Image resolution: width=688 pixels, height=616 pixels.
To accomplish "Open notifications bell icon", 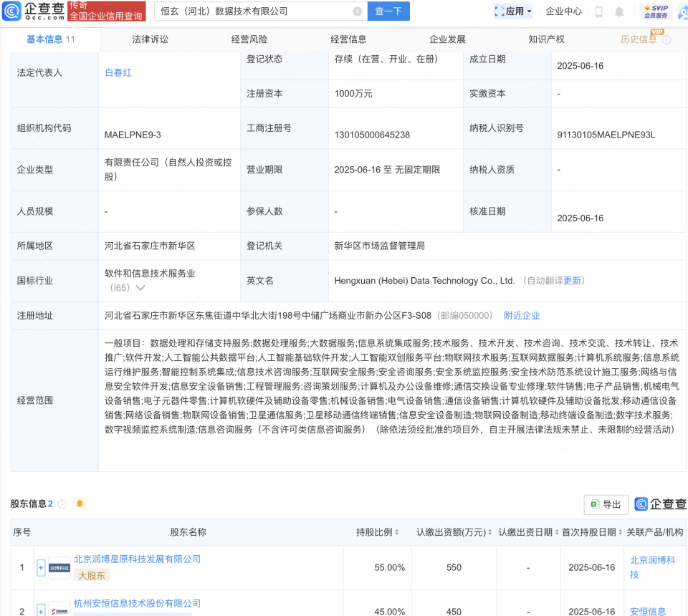I will 619,11.
